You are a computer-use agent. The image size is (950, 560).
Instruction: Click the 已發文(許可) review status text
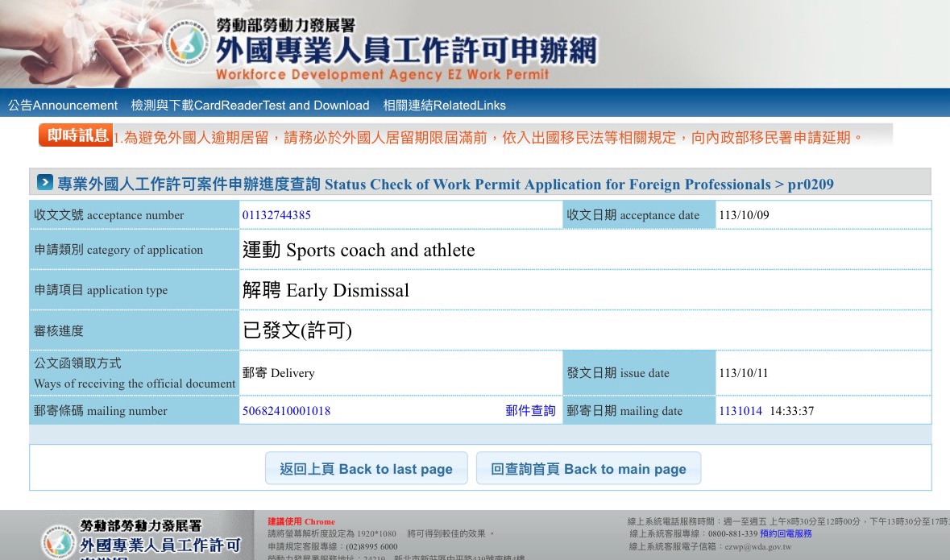(297, 330)
